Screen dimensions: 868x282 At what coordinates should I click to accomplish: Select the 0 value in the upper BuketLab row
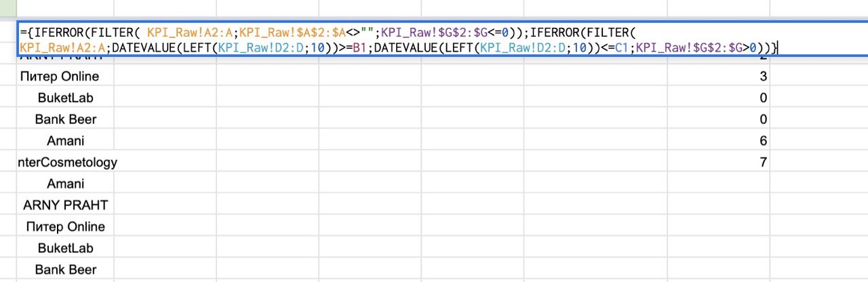point(718,98)
